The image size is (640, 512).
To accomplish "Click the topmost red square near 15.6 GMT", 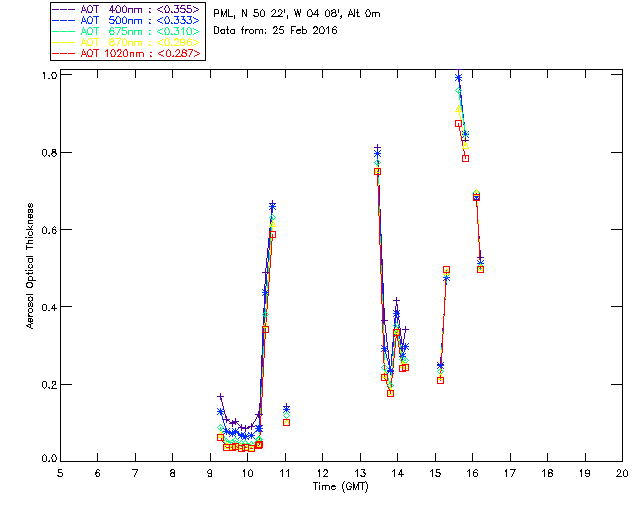I will click(x=458, y=123).
